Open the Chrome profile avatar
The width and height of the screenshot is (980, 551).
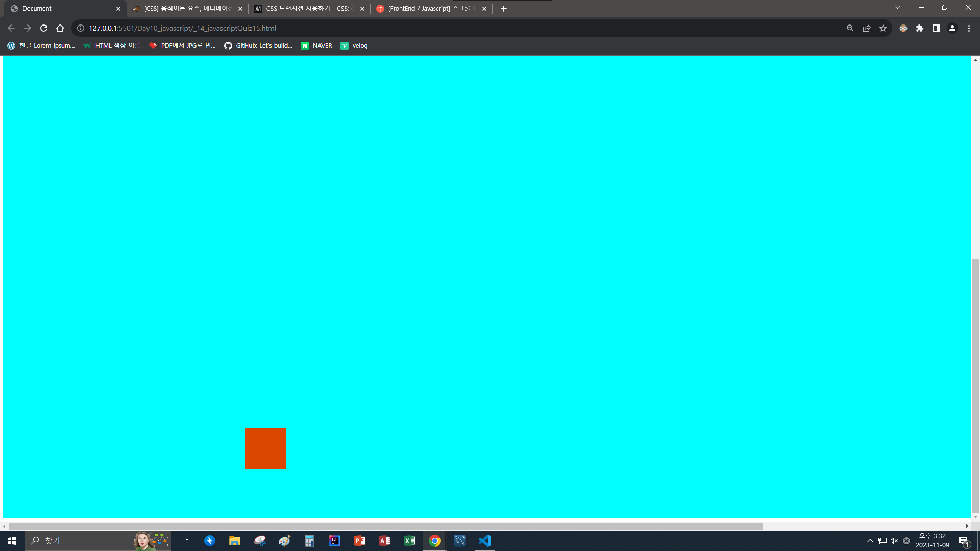coord(952,28)
